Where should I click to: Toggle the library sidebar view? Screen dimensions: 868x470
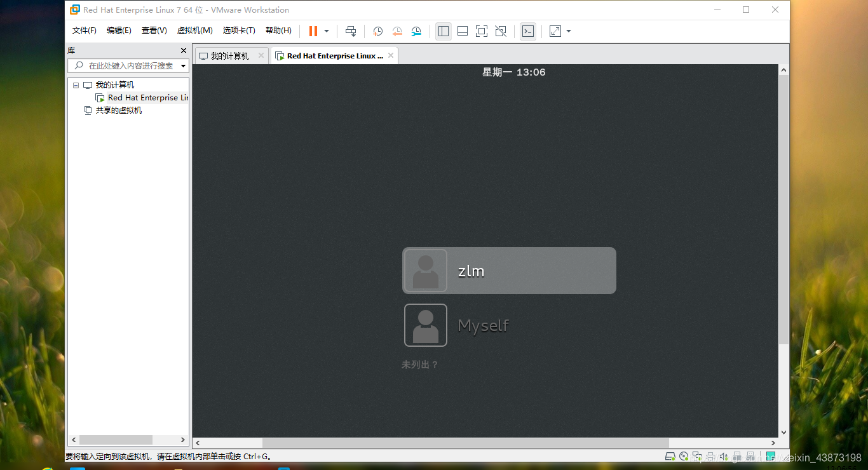point(444,31)
